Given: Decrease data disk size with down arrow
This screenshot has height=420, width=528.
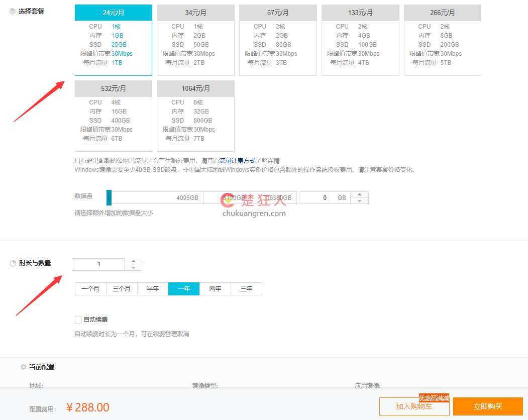Looking at the screenshot, I should point(359,201).
